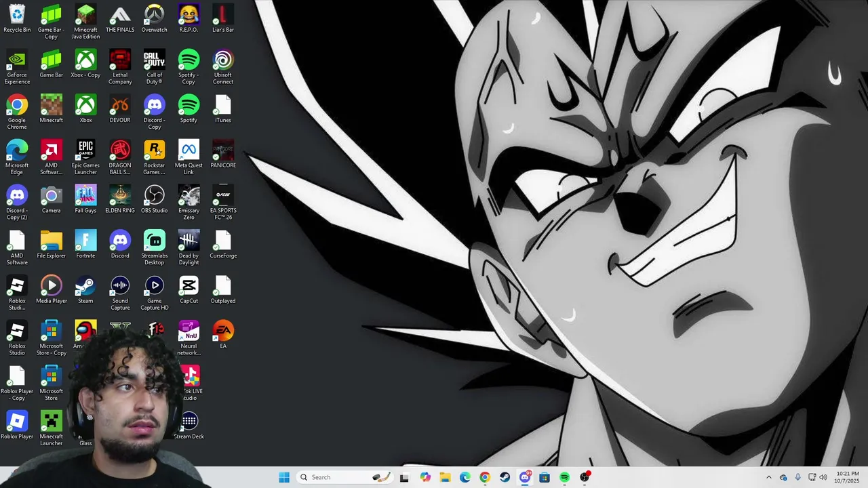868x488 pixels.
Task: Open the EA app desktop icon
Action: pyautogui.click(x=223, y=335)
